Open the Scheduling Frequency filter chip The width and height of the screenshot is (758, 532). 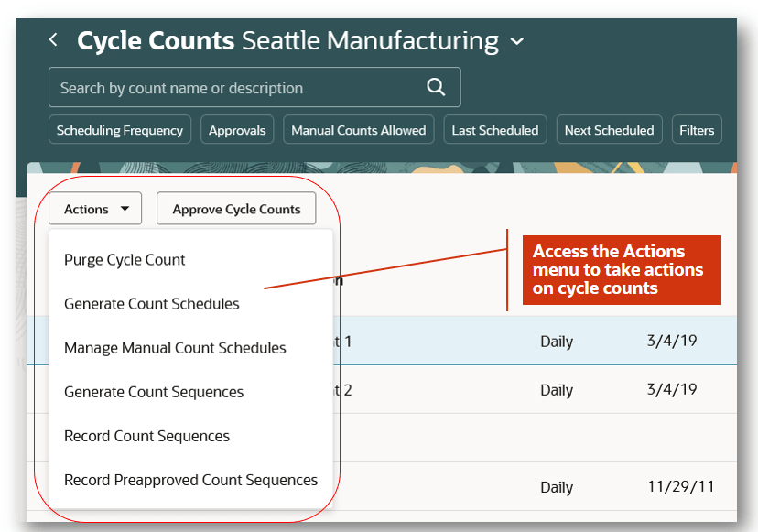120,130
